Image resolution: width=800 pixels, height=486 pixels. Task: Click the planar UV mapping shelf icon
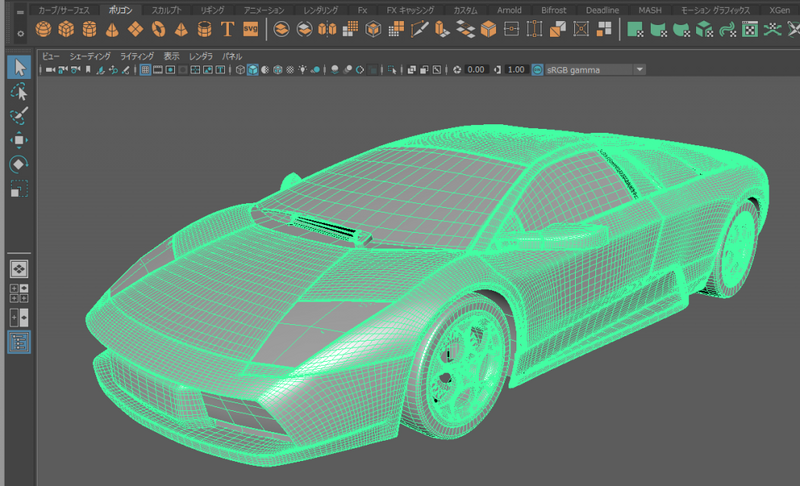(x=635, y=30)
